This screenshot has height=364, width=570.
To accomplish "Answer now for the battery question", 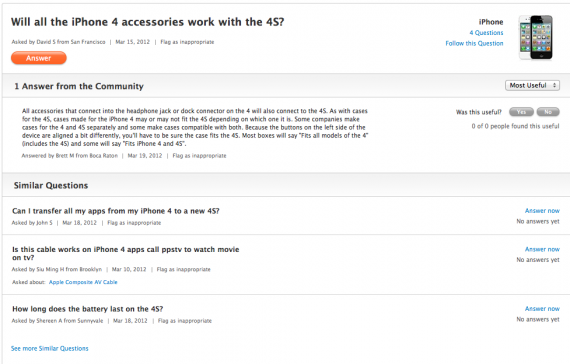I will coord(542,308).
